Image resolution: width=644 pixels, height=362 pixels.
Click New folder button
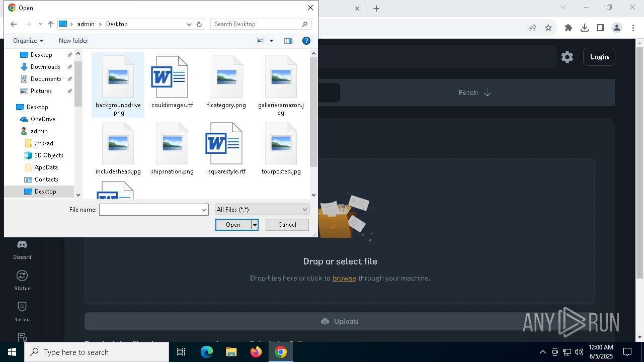73,41
